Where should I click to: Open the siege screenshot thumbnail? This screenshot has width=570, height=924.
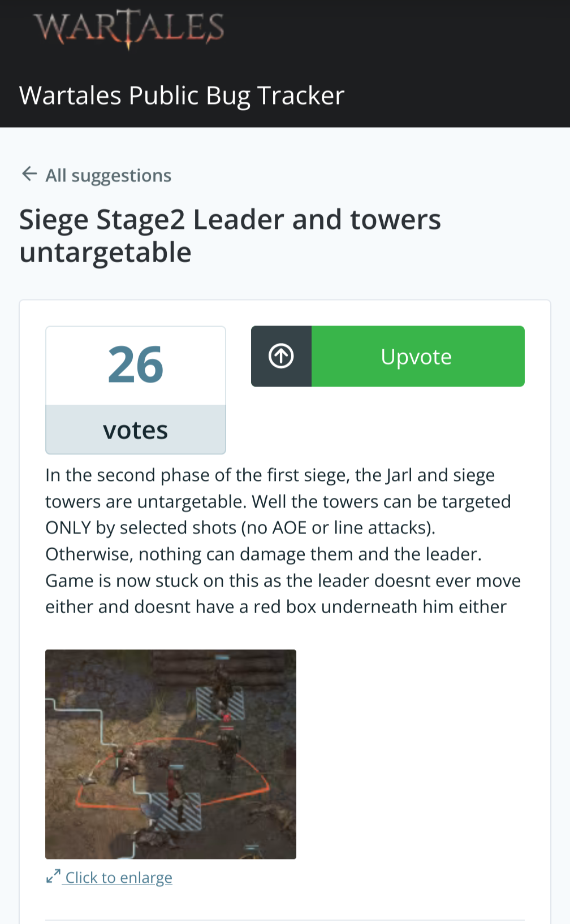point(171,754)
